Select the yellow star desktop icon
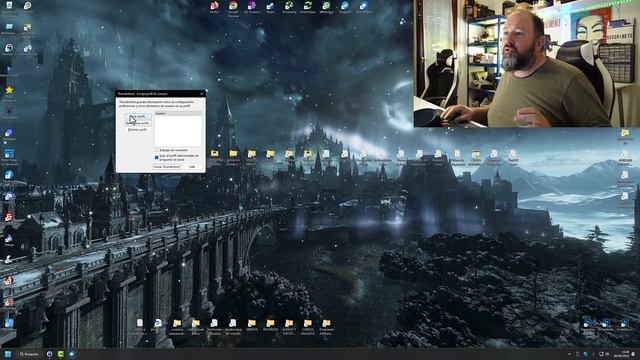Screen dimensions: 640x360 point(9,90)
